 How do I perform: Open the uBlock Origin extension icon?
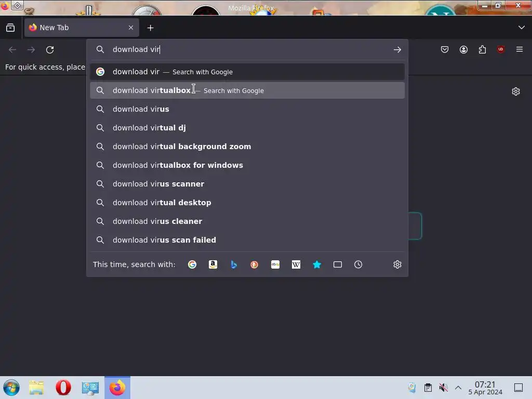click(x=501, y=49)
